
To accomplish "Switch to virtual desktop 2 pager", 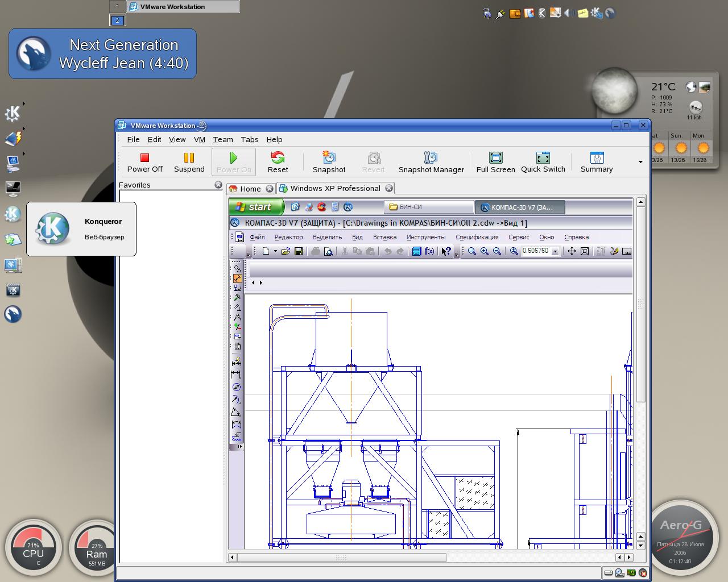I will pyautogui.click(x=117, y=20).
